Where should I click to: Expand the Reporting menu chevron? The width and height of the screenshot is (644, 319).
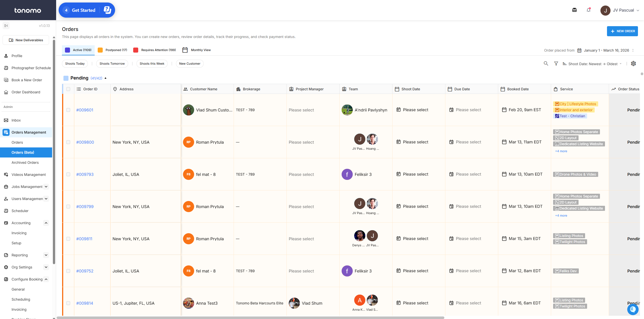(46, 255)
